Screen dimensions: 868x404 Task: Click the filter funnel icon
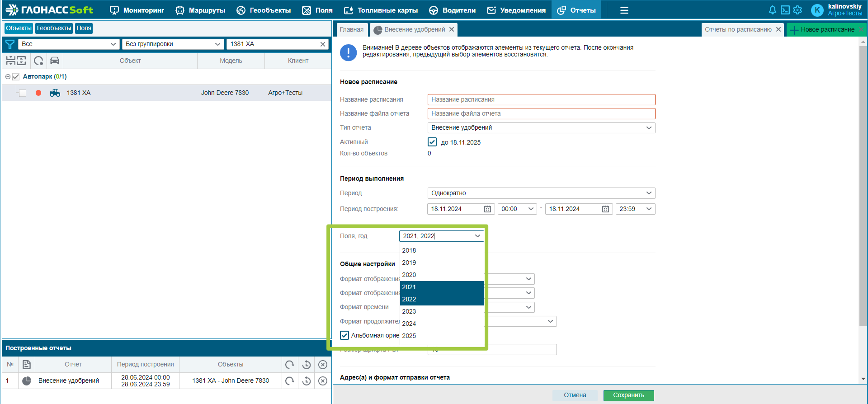click(x=9, y=44)
